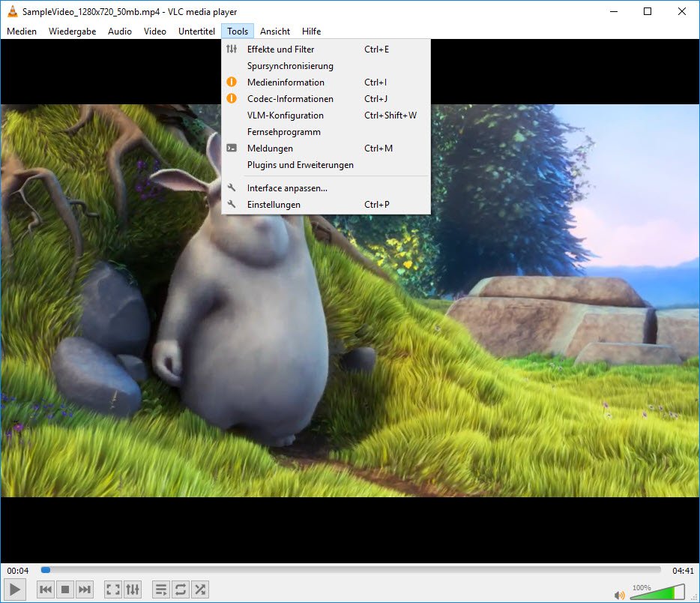
Task: Expand the Wiedergabe menu
Action: [72, 31]
